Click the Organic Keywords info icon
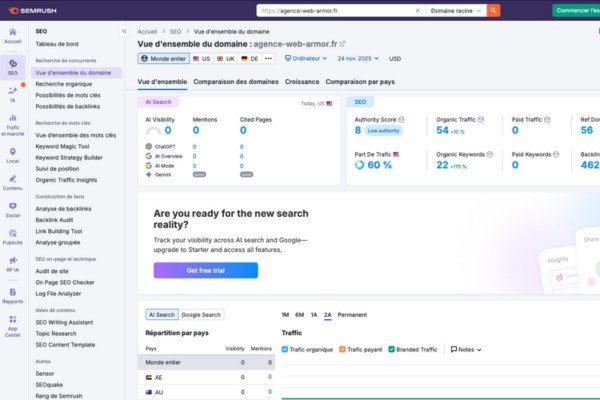600x400 pixels. click(x=489, y=154)
